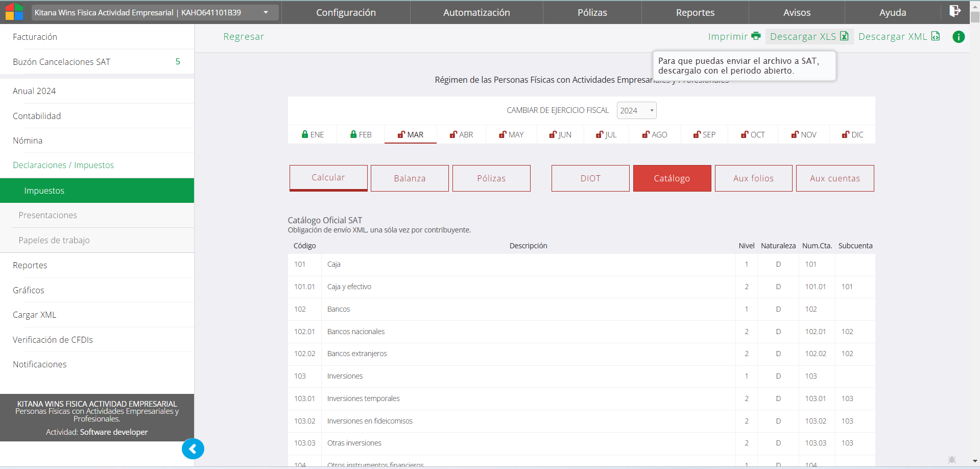Viewport: 980px width, 469px height.
Task: Open the Pólizas top menu
Action: point(592,12)
